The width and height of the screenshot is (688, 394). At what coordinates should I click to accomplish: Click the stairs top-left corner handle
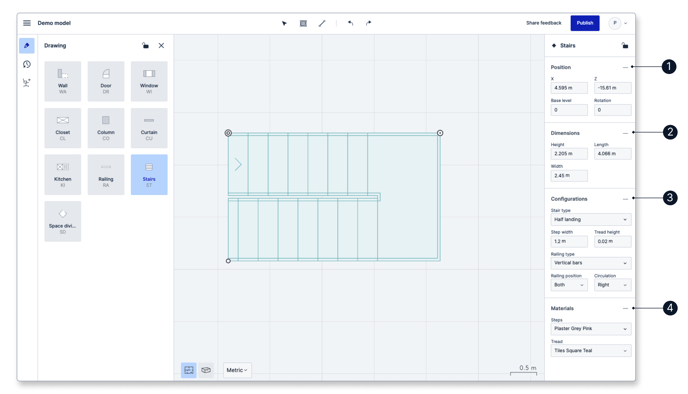pos(228,133)
